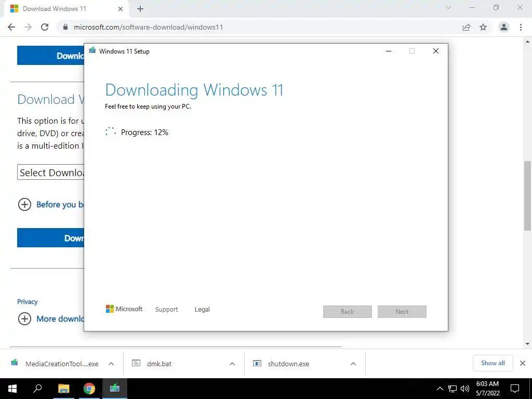
Task: Click the scrollbar down arrow
Action: pos(528,344)
